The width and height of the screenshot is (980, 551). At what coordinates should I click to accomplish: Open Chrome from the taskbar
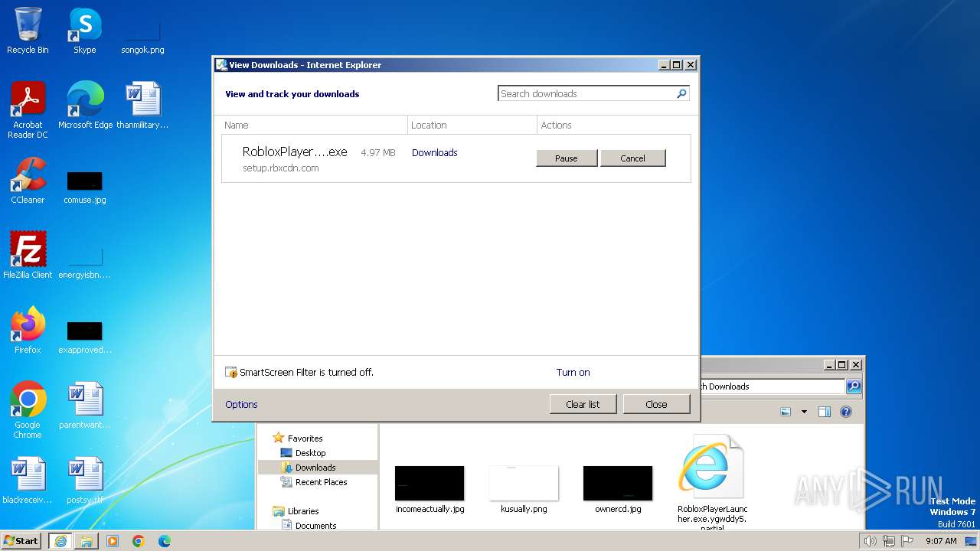coord(139,541)
